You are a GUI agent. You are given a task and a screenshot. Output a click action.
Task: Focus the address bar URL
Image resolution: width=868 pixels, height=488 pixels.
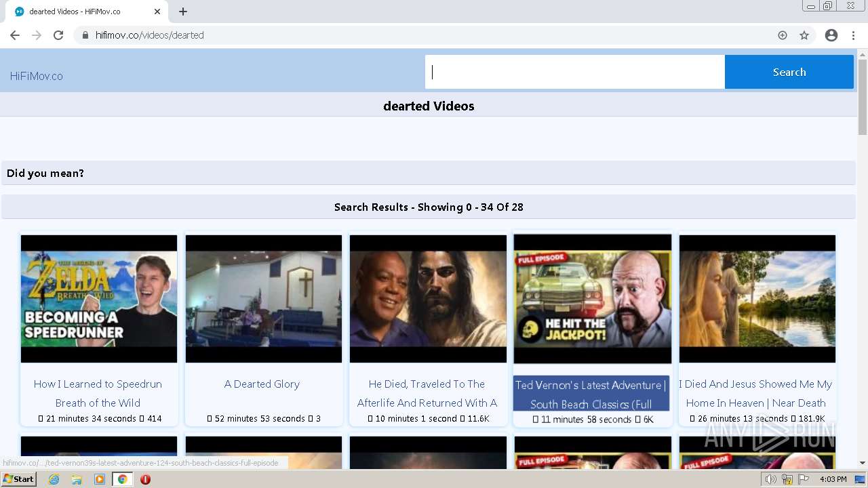coord(150,35)
